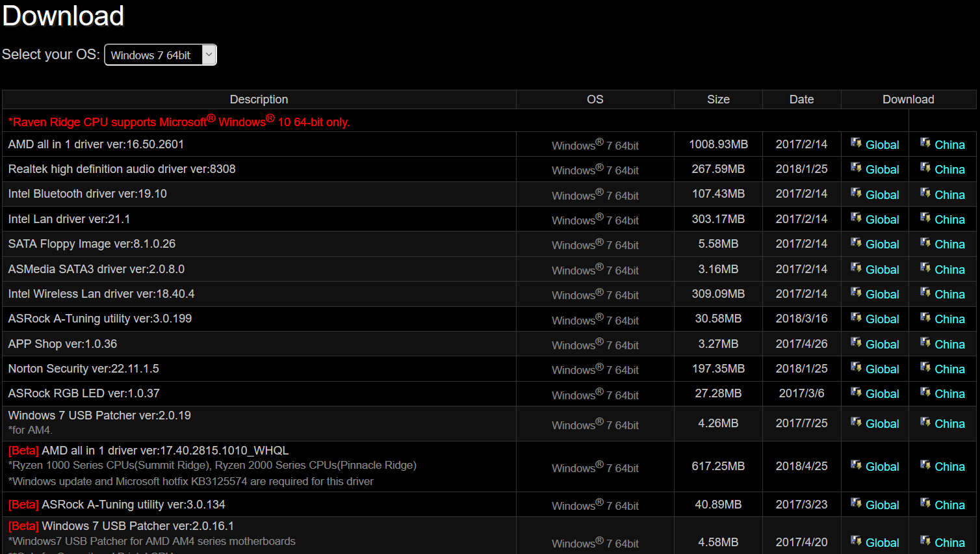Click download icon beside China for SATA Floppy Image
Image resolution: width=980 pixels, height=554 pixels.
925,243
